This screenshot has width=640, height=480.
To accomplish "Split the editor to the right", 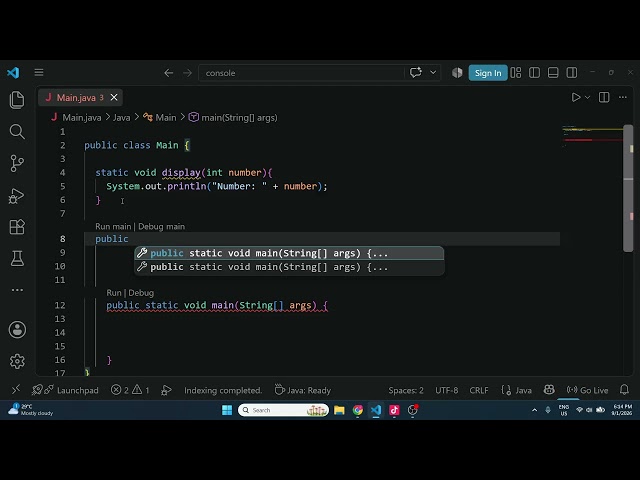I will click(604, 97).
